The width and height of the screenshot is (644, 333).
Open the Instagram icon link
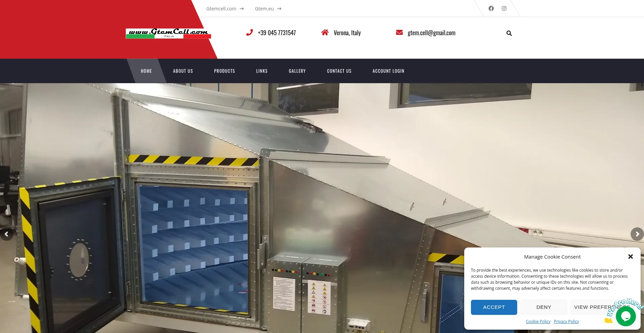(504, 8)
